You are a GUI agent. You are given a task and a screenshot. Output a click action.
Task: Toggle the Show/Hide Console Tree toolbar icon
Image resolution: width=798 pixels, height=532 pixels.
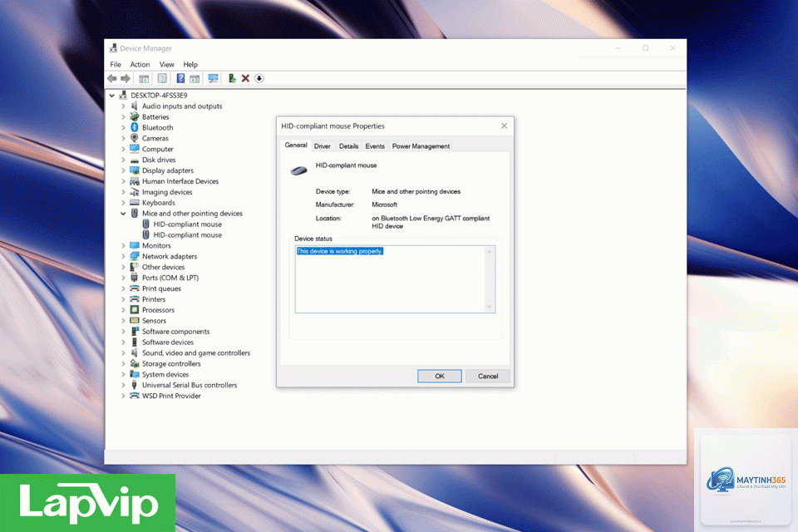coord(144,78)
